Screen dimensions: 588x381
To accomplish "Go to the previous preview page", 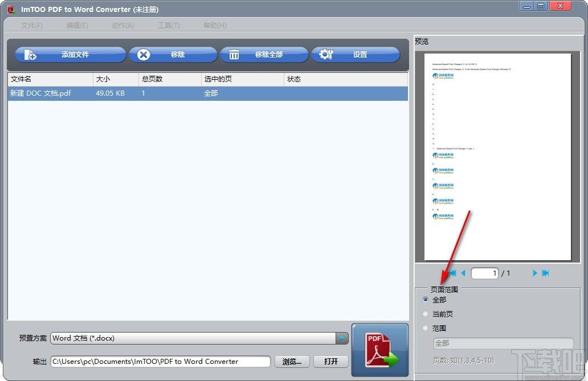I will click(x=463, y=273).
